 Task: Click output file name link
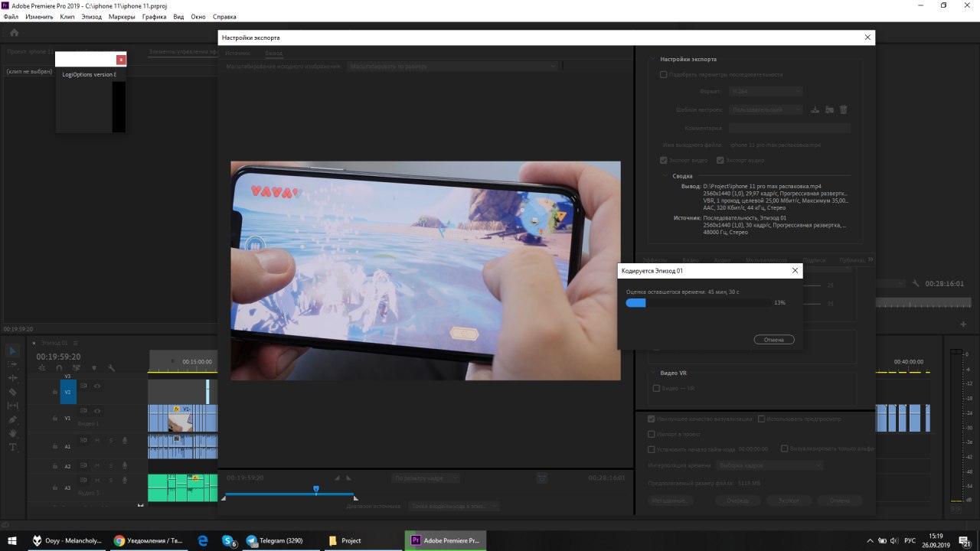coord(776,145)
